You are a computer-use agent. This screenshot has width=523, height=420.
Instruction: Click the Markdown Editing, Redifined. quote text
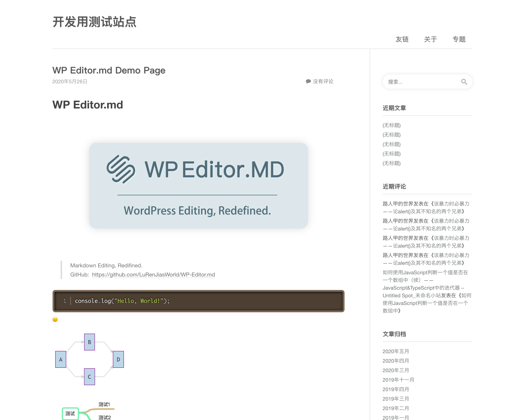pos(106,265)
